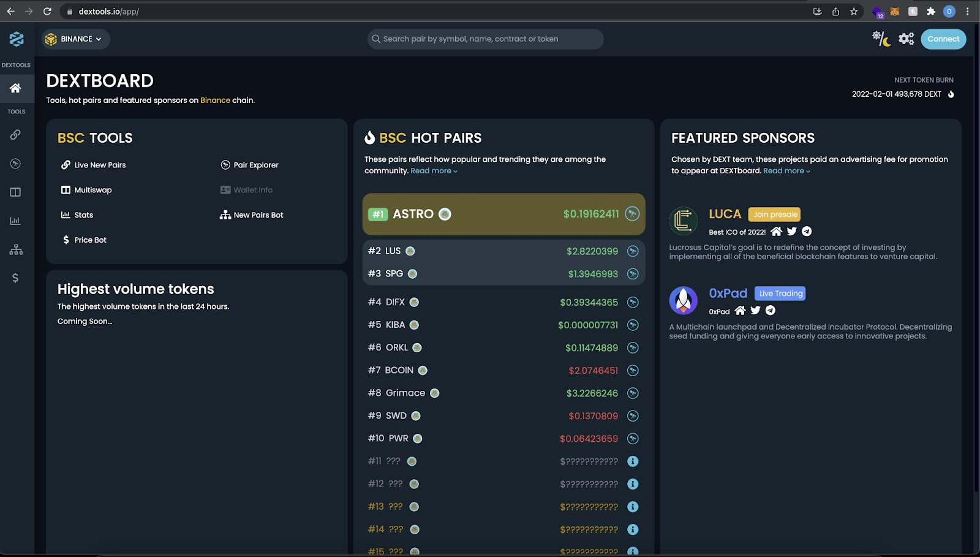Open the DEXTools home icon in sidebar
The image size is (980, 557).
[15, 88]
